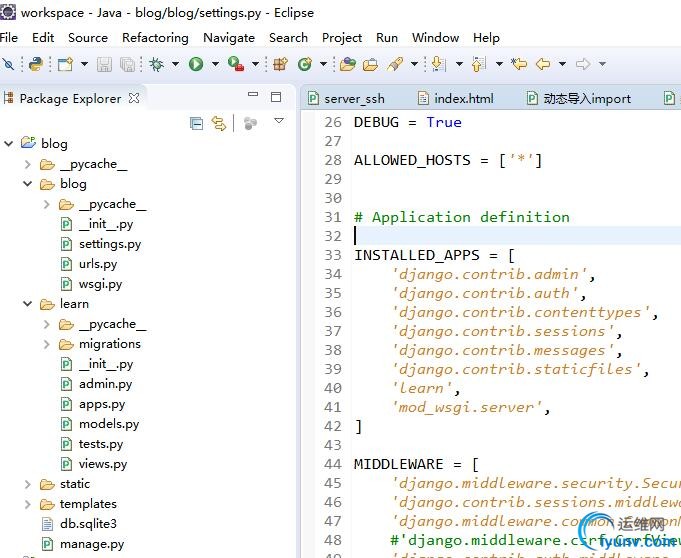Open the Refactoring menu

(155, 37)
